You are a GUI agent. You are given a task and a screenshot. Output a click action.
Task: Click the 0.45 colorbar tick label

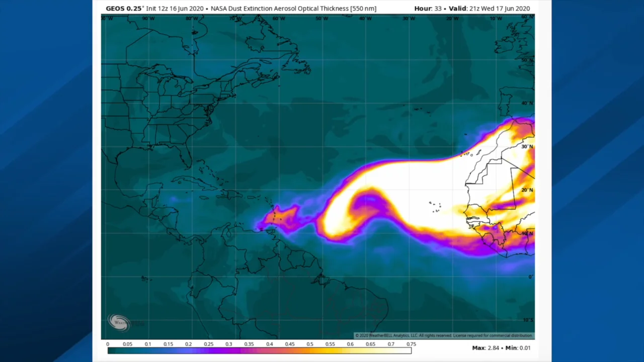tap(290, 344)
